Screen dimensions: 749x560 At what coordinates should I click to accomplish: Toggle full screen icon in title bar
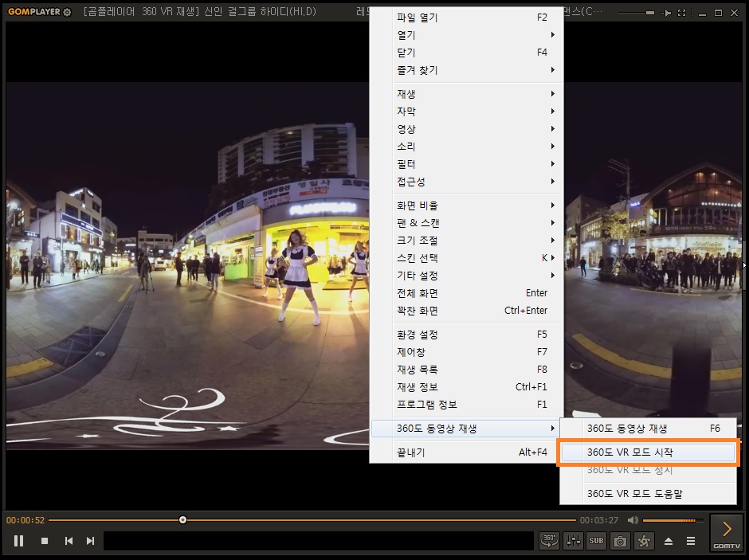(682, 13)
